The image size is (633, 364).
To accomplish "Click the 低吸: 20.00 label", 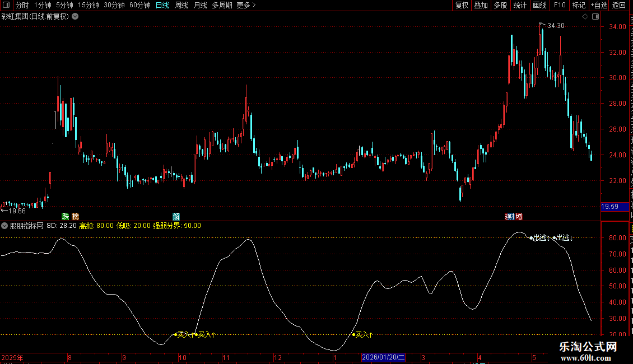I will tap(133, 226).
